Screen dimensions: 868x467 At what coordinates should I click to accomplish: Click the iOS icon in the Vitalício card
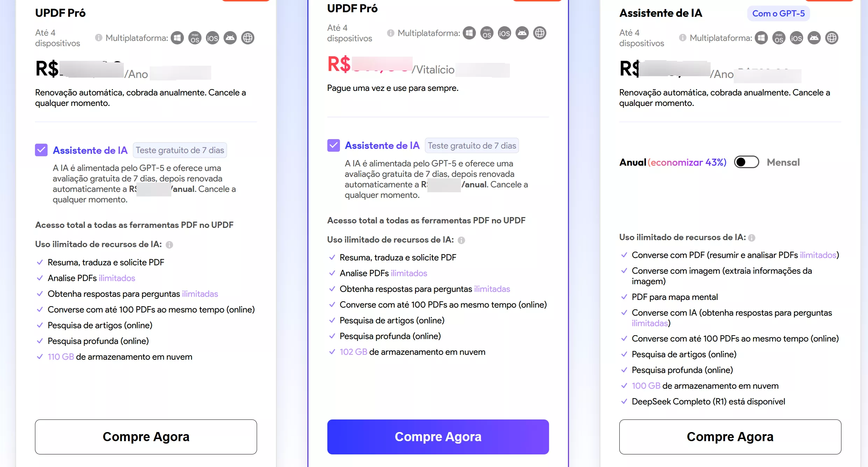click(504, 33)
